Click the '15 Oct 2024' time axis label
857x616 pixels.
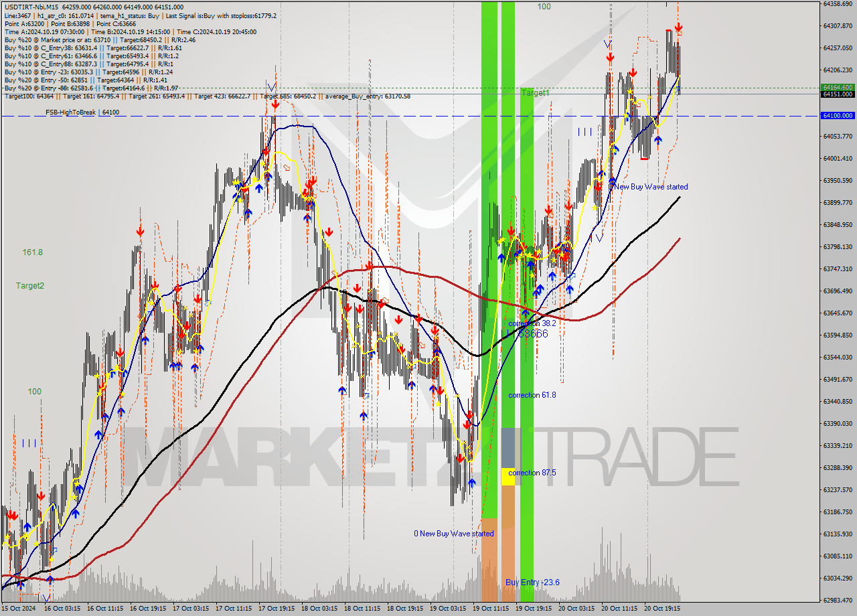18,609
